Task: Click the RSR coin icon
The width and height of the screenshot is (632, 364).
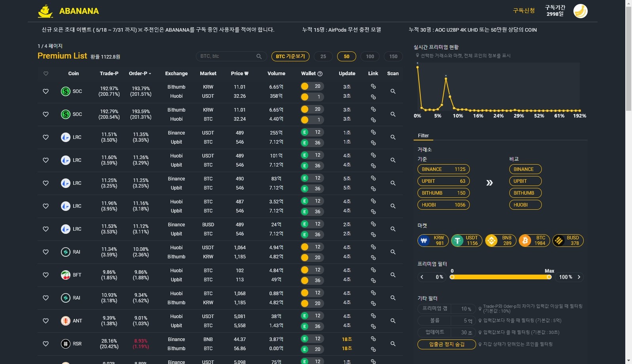Action: coord(66,344)
